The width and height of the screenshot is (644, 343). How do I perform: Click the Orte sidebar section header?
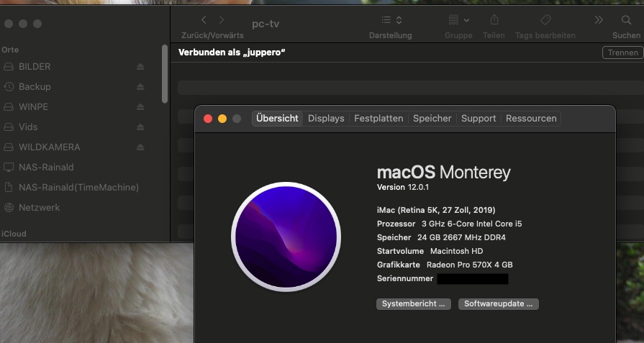tap(10, 50)
